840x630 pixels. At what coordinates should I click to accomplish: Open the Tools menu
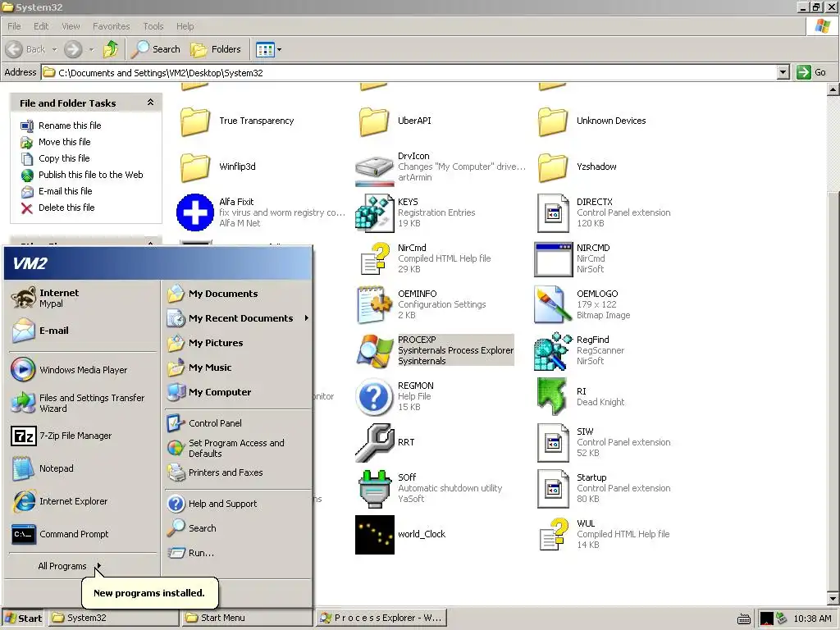(153, 26)
